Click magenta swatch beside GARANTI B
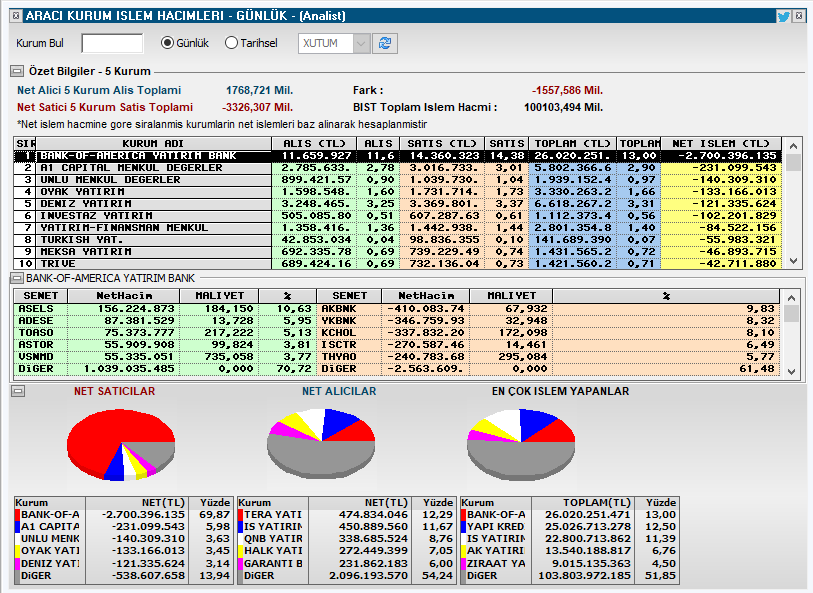The width and height of the screenshot is (813, 593). (240, 563)
